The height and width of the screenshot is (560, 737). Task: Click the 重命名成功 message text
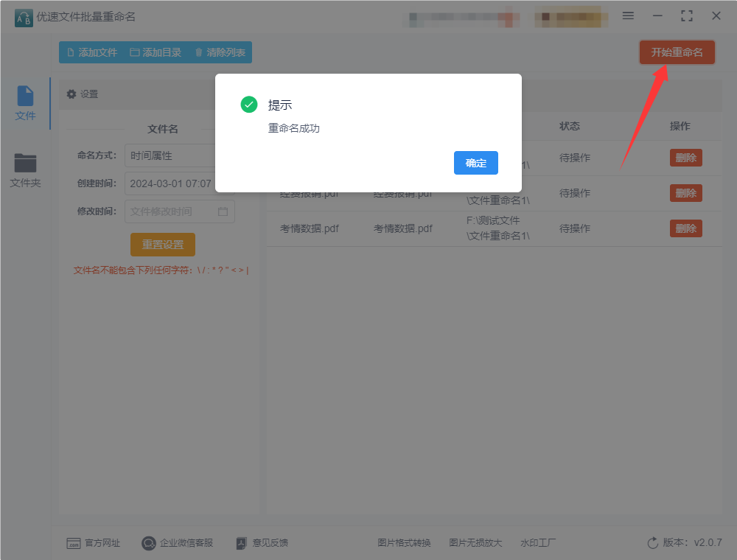pyautogui.click(x=294, y=128)
